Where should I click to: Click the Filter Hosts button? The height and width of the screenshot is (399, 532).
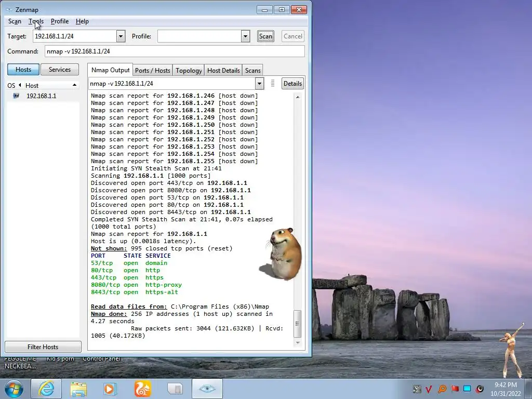(43, 347)
